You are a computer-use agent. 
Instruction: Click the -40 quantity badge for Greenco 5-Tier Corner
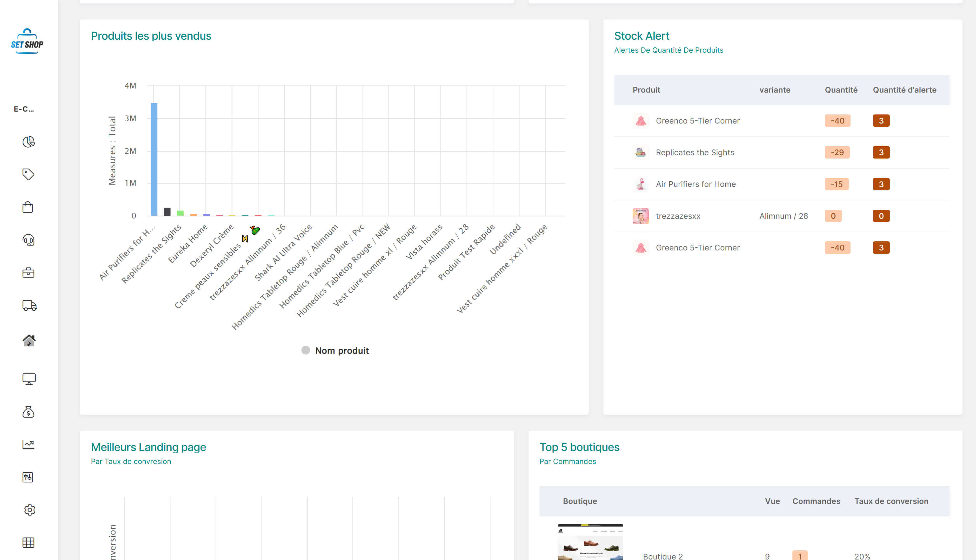(838, 120)
